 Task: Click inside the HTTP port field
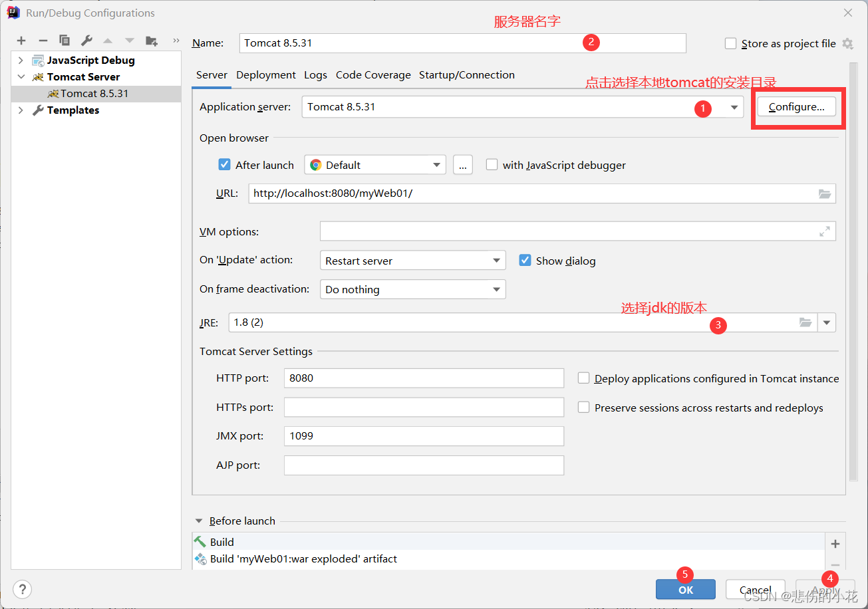pyautogui.click(x=424, y=378)
